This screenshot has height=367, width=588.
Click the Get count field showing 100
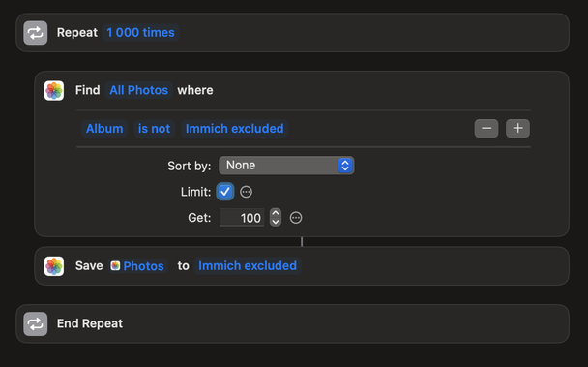click(242, 218)
